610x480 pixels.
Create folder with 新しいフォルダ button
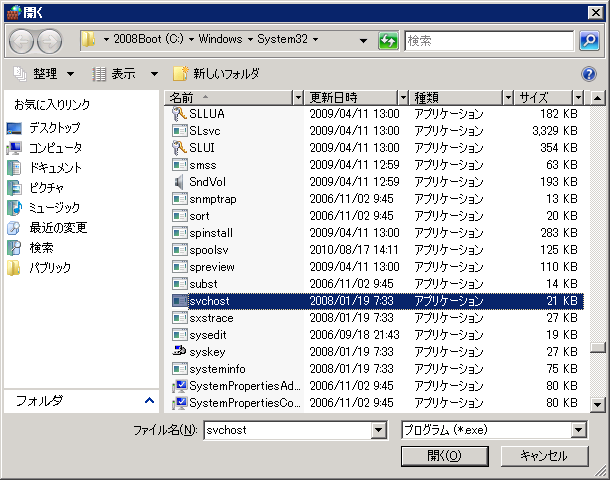216,74
